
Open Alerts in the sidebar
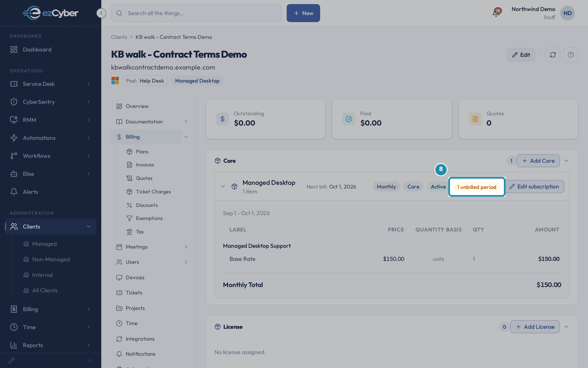click(x=51, y=192)
